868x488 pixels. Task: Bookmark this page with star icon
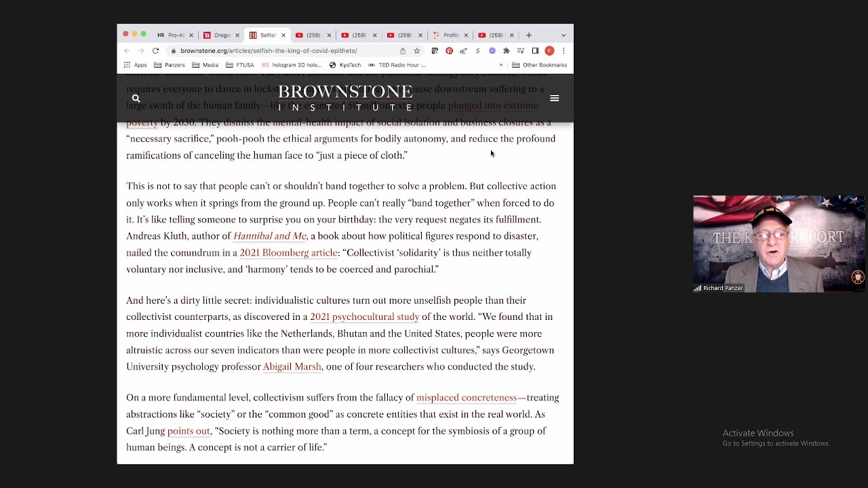[x=417, y=51]
